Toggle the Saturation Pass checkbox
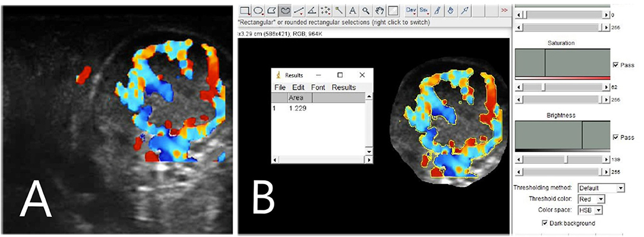Image resolution: width=644 pixels, height=237 pixels. point(615,65)
